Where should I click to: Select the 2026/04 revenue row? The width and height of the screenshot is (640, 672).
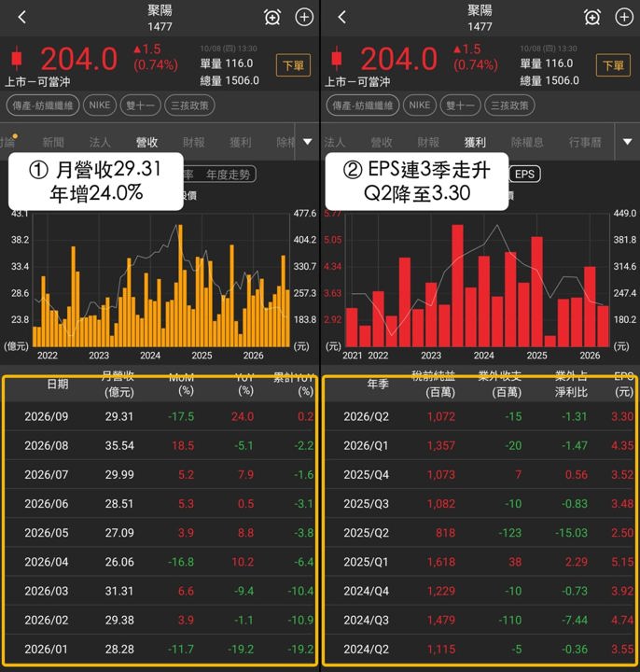pyautogui.click(x=160, y=562)
